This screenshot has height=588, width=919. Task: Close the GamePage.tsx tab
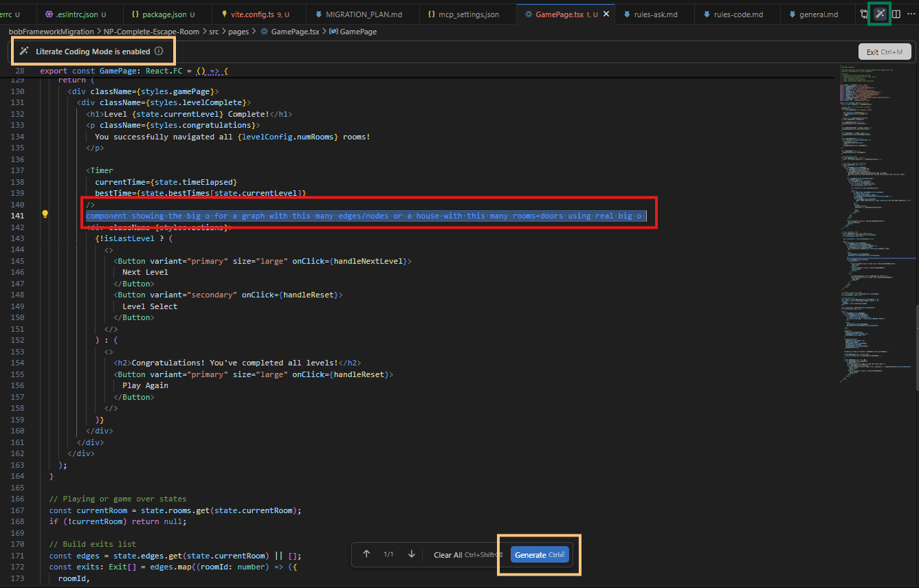point(606,13)
